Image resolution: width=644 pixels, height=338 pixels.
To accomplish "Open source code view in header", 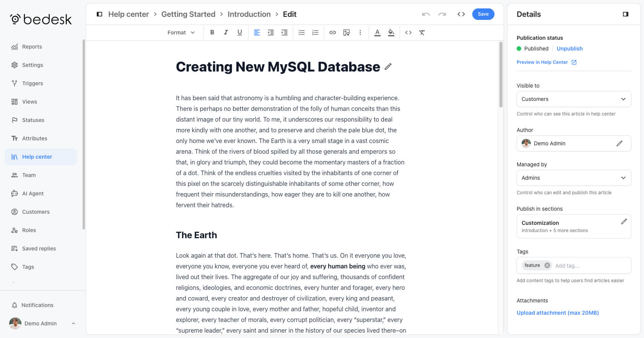I will [x=461, y=14].
